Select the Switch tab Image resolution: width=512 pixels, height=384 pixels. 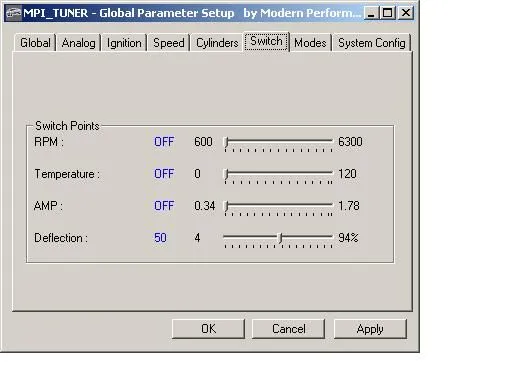pyautogui.click(x=266, y=41)
